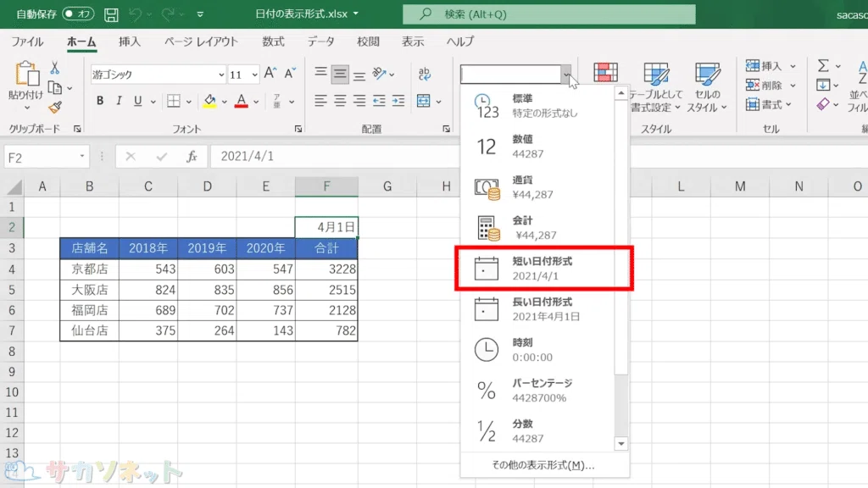Open the File tab
Screen dimensions: 868x488
[x=27, y=42]
